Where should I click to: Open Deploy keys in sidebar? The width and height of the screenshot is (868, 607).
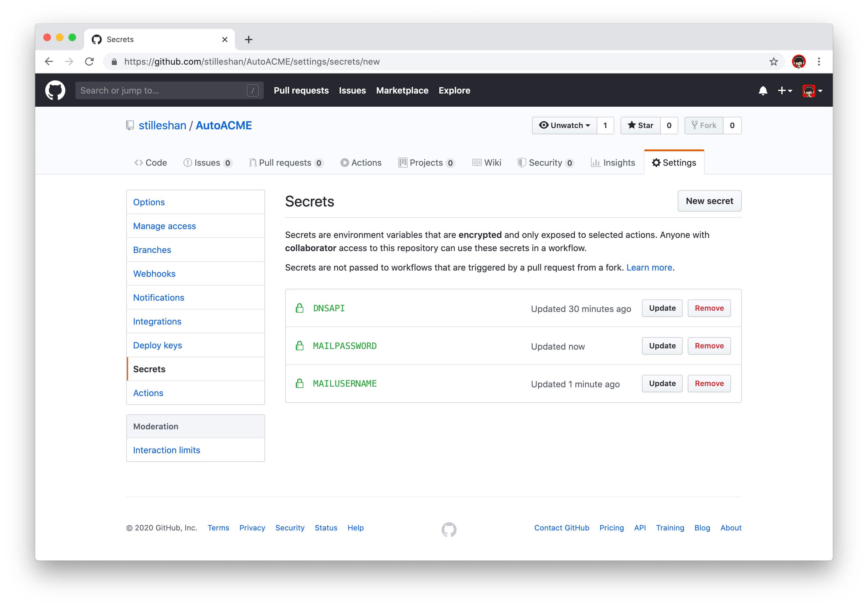pos(195,345)
